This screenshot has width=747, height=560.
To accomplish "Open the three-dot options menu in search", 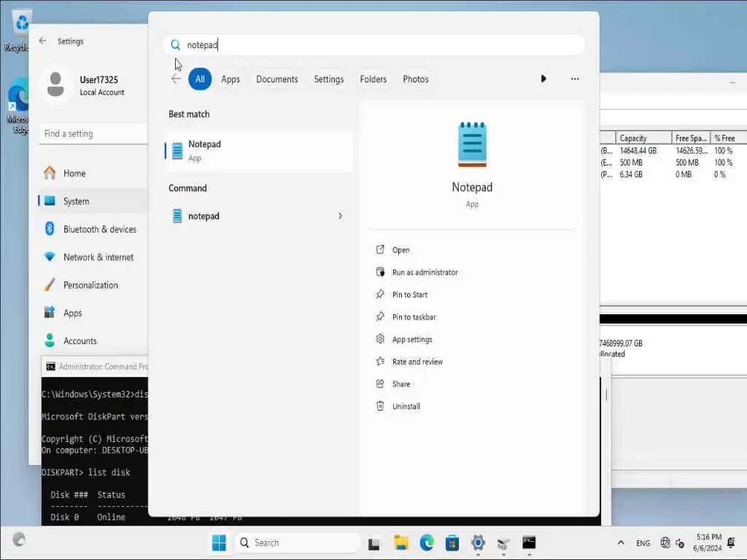I will (x=575, y=79).
